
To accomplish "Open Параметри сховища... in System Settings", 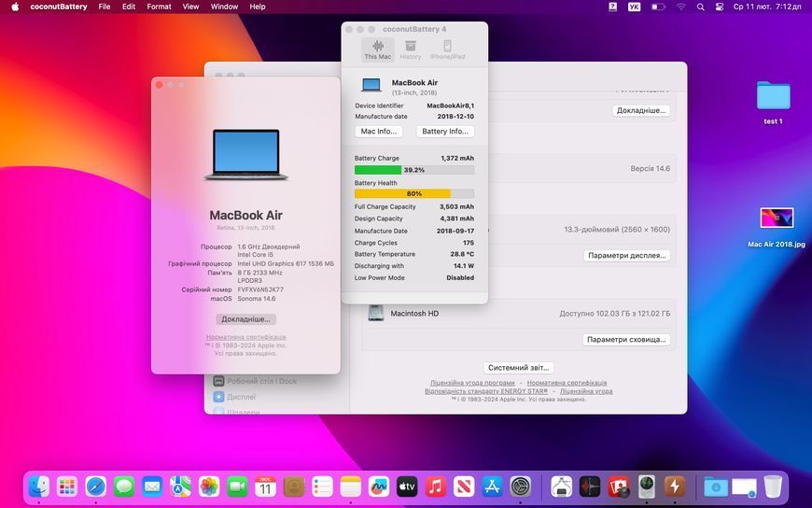I will (626, 340).
